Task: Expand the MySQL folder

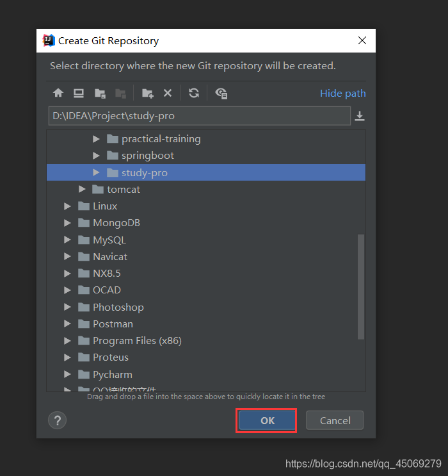Action: (x=67, y=240)
